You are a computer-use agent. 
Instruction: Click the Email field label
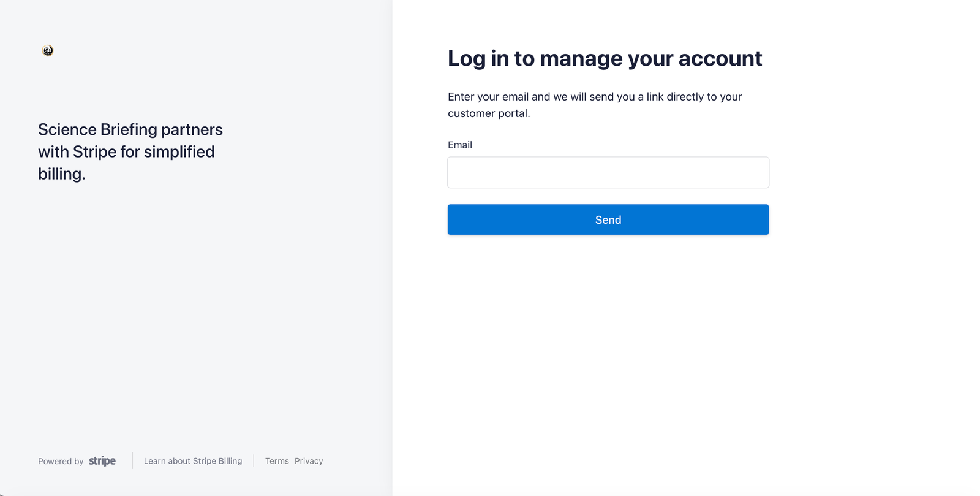(460, 145)
